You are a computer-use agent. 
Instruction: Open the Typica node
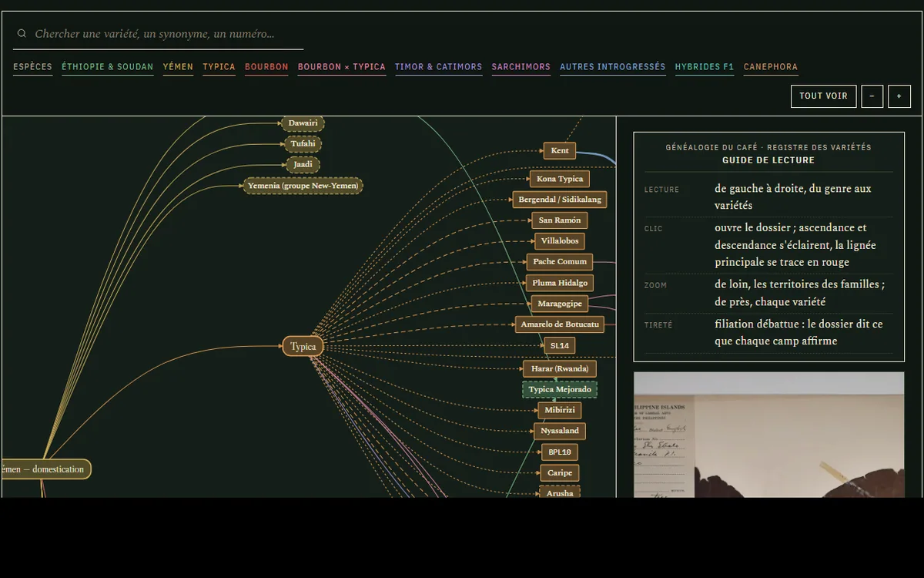tap(303, 347)
